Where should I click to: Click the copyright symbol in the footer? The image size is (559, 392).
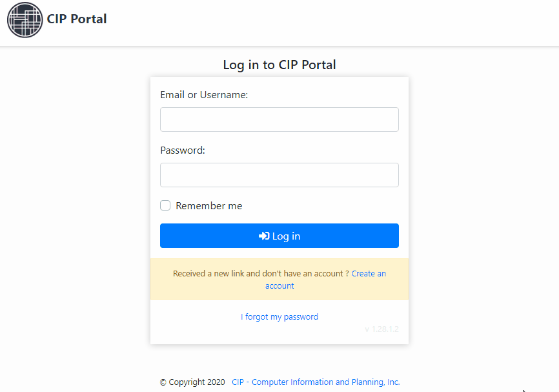[163, 382]
